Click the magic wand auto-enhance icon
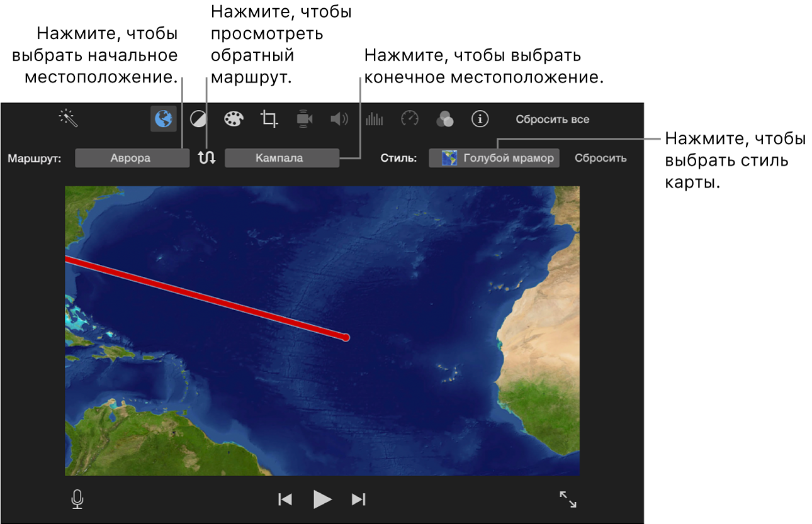Viewport: 812px width, 524px height. pyautogui.click(x=68, y=118)
